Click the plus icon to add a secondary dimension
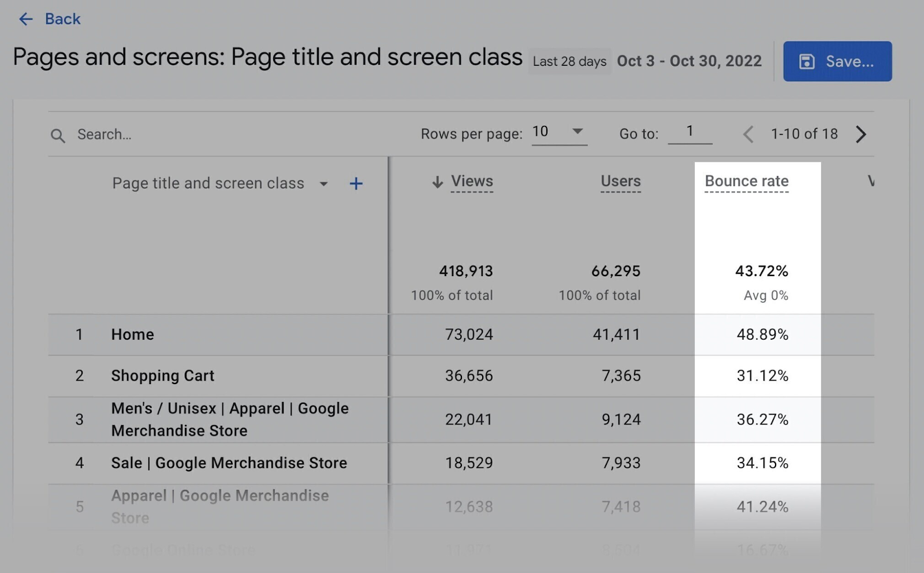The image size is (924, 573). 356,183
